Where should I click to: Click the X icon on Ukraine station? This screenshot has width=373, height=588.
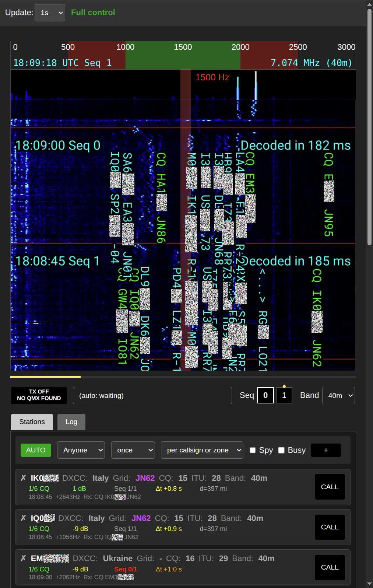coord(23,558)
